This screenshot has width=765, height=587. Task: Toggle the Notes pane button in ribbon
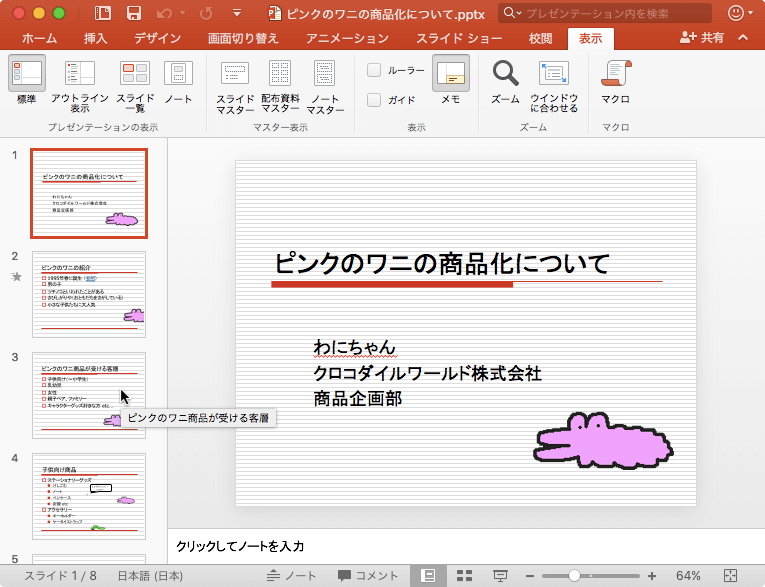coord(451,74)
